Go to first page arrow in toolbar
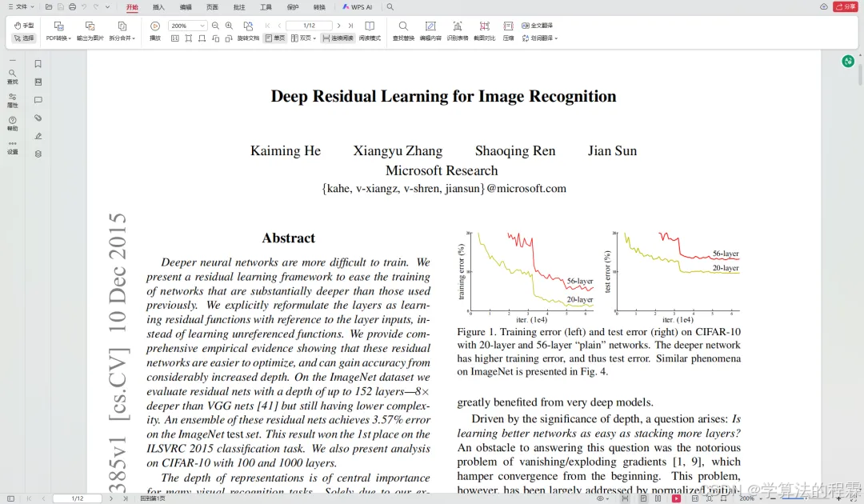 click(268, 26)
